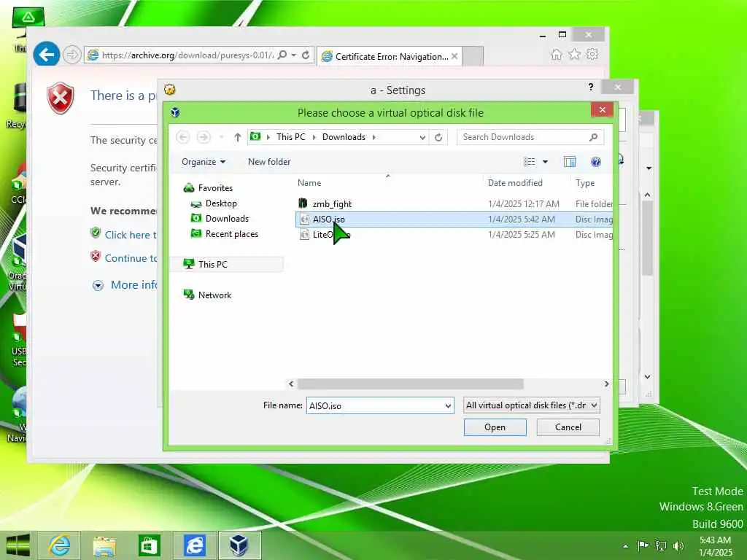Click the network tray icon
This screenshot has width=747, height=560.
[661, 545]
